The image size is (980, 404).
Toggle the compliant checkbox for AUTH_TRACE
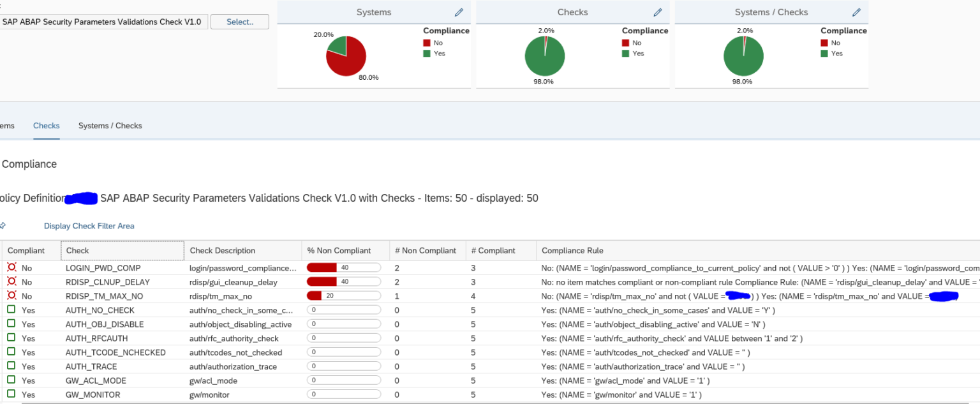coord(11,366)
